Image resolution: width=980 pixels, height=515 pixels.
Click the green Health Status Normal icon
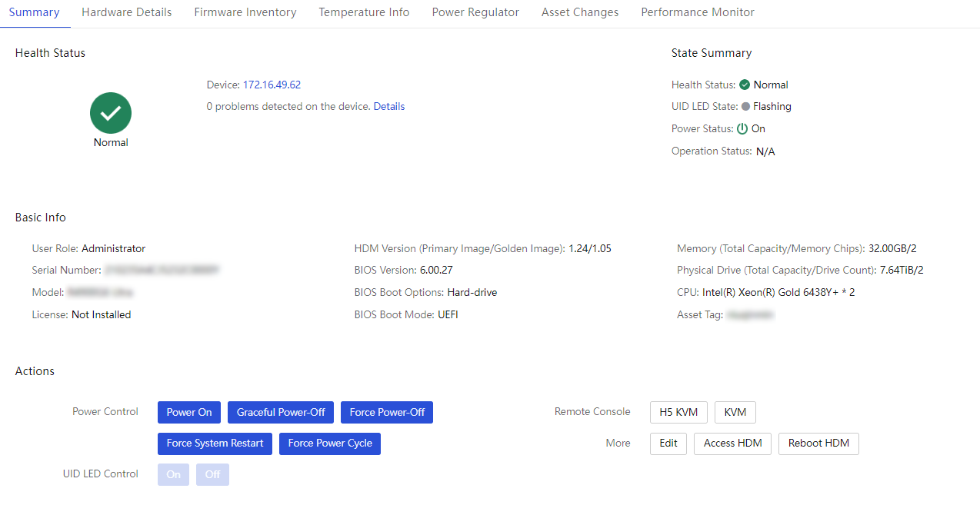coord(745,85)
